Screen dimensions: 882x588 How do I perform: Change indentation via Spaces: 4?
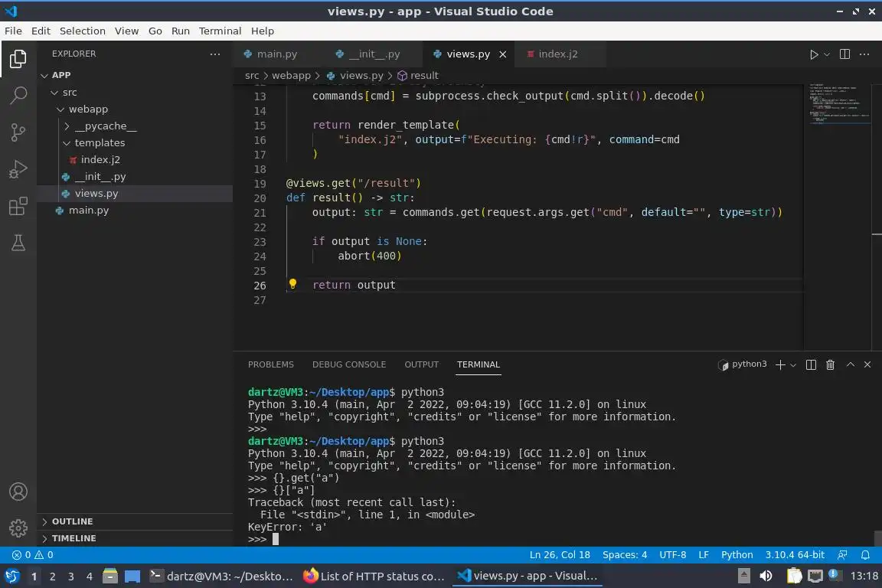click(625, 555)
